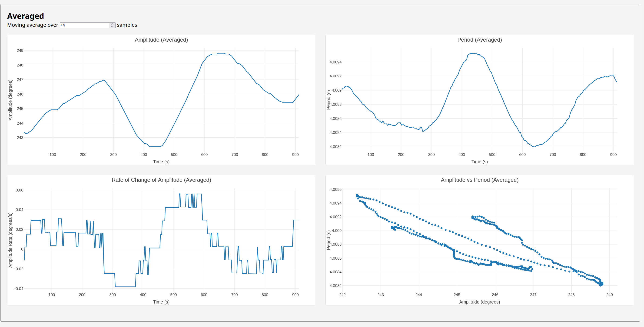The width and height of the screenshot is (644, 327).
Task: Click the 'Moving average over' label
Action: click(33, 25)
